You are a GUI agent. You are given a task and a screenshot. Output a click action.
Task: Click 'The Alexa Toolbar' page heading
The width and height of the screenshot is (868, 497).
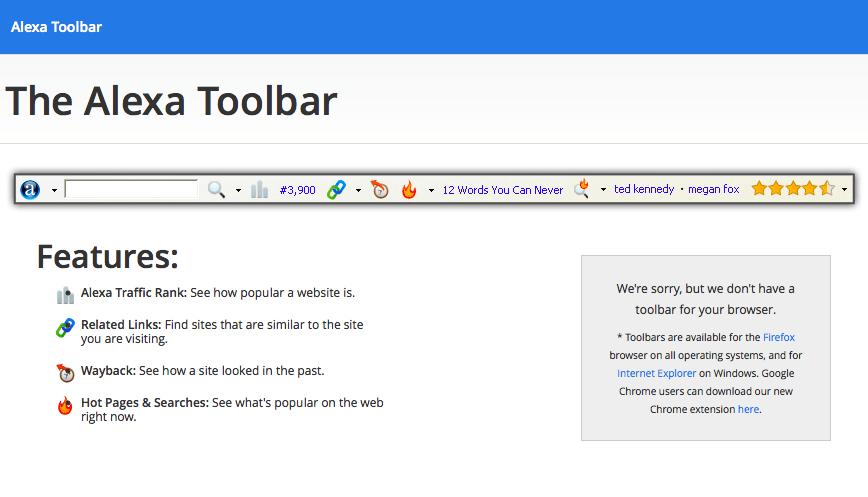coord(172,101)
